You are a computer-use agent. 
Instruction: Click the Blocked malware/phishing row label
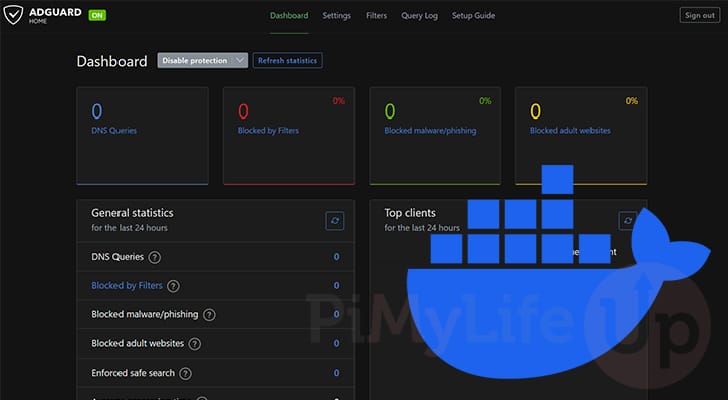[144, 314]
